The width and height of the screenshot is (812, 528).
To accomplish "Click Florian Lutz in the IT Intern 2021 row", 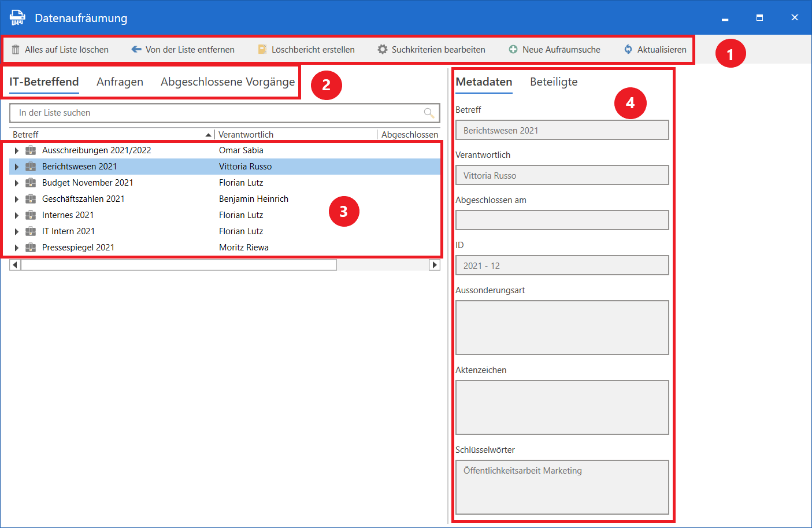I will click(241, 231).
